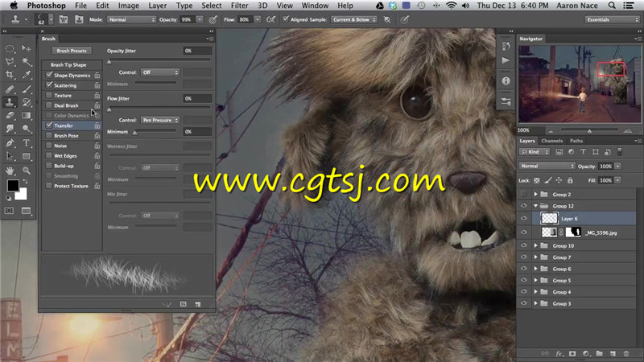Open Brush Tip Shape settings
Screen dimensions: 644x362
pyautogui.click(x=68, y=65)
